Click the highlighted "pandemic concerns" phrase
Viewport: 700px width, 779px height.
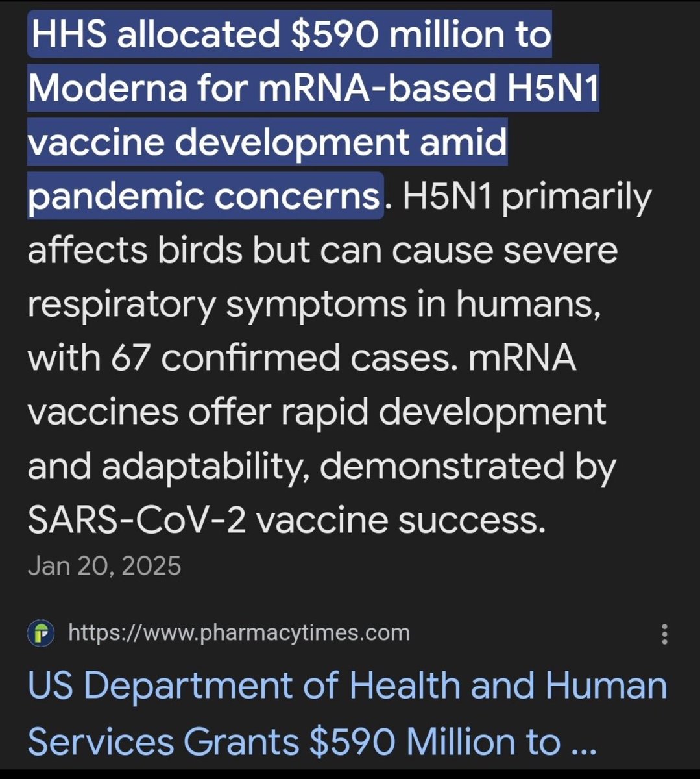[204, 196]
